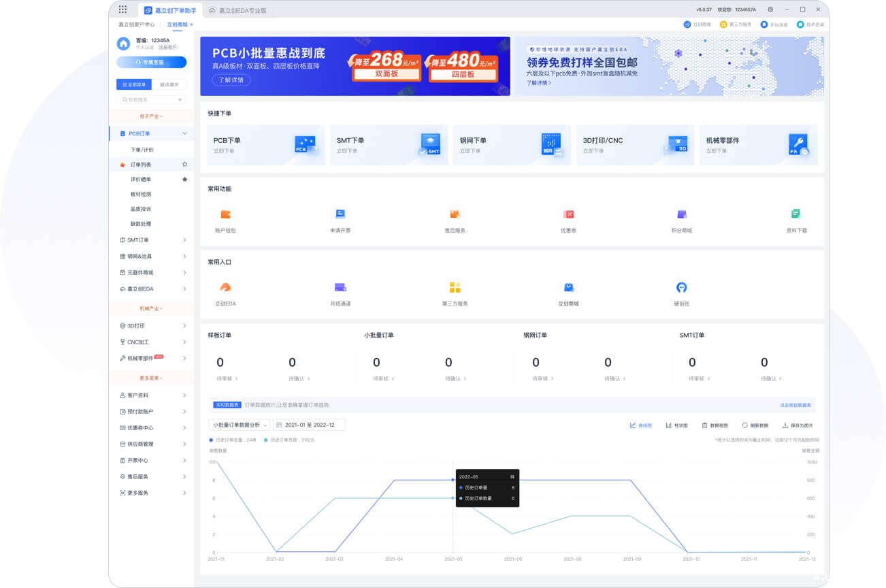Click the 导航搜索 search field

point(151,99)
